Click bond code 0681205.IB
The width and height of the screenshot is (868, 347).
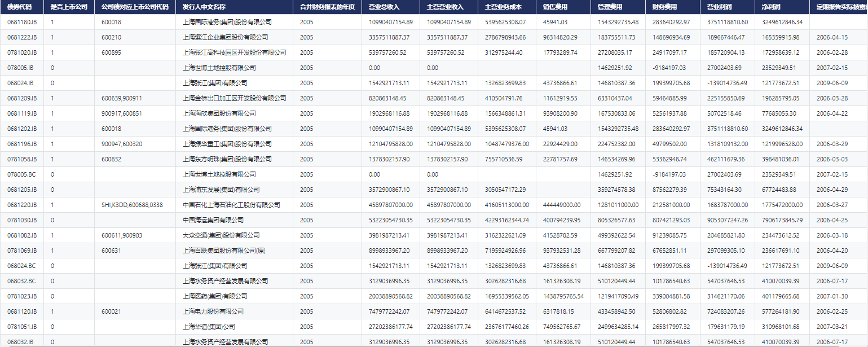click(x=22, y=190)
